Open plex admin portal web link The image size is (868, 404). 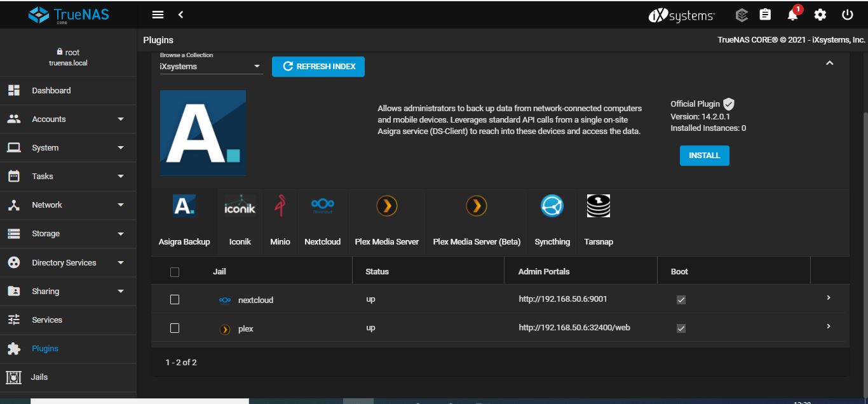574,327
